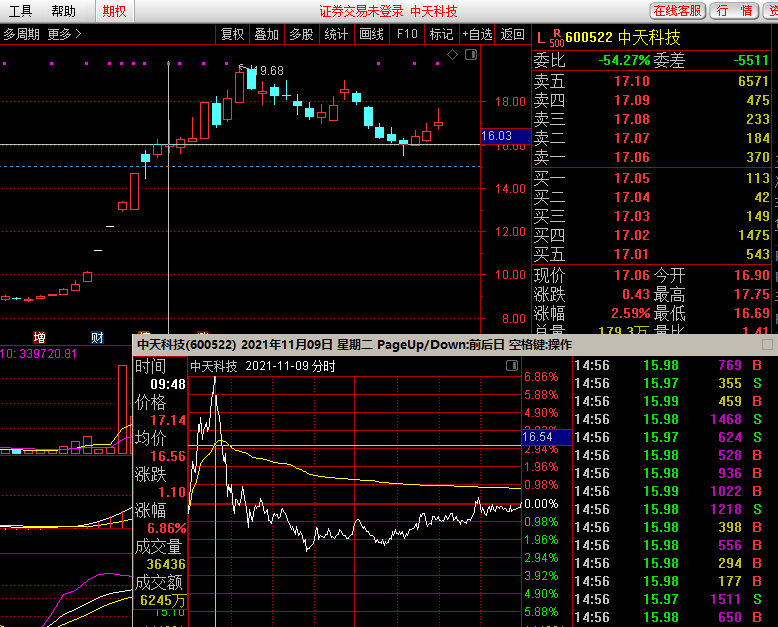Switch to the 期权 tab
This screenshot has width=778, height=627.
click(114, 11)
